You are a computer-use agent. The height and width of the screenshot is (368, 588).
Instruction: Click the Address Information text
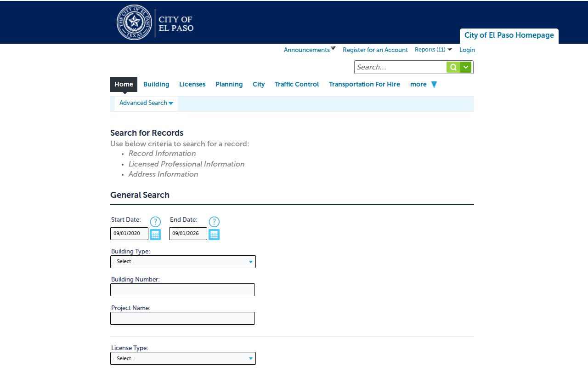tap(164, 174)
